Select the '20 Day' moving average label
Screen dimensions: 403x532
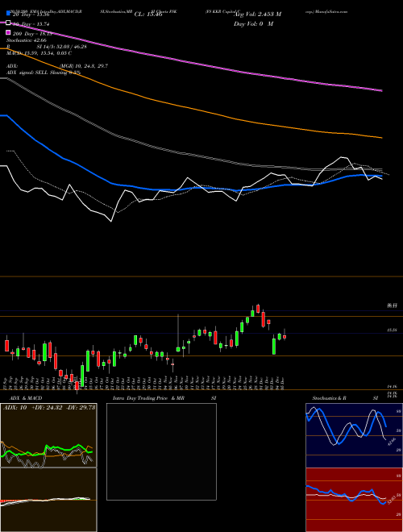point(31,15)
